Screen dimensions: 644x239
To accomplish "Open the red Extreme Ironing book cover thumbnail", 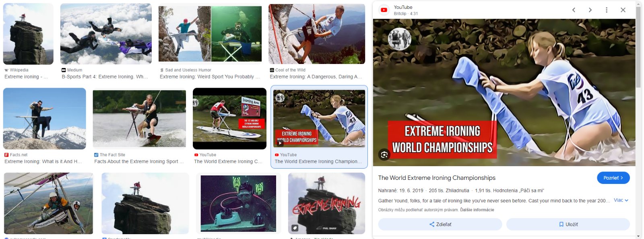I will coord(327,204).
